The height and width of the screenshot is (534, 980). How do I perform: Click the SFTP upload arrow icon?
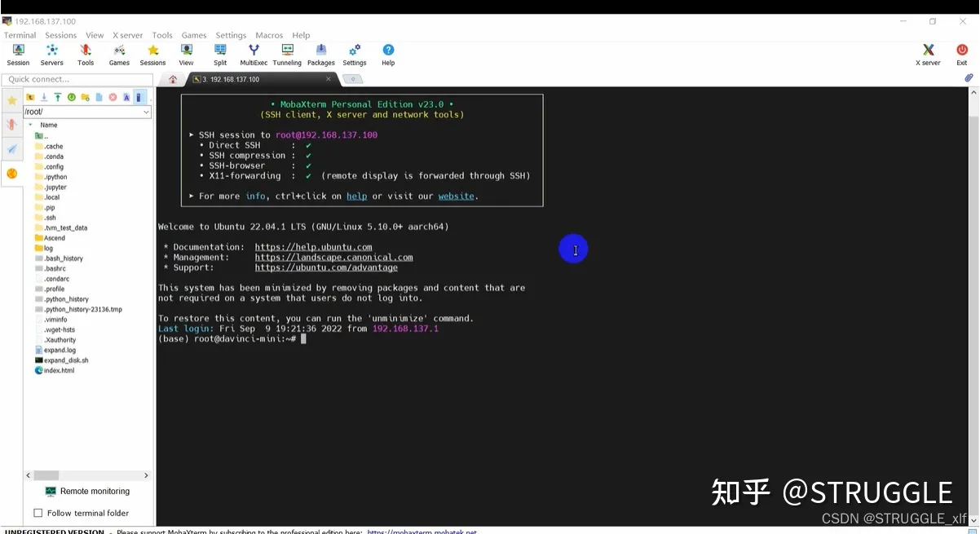tap(58, 97)
